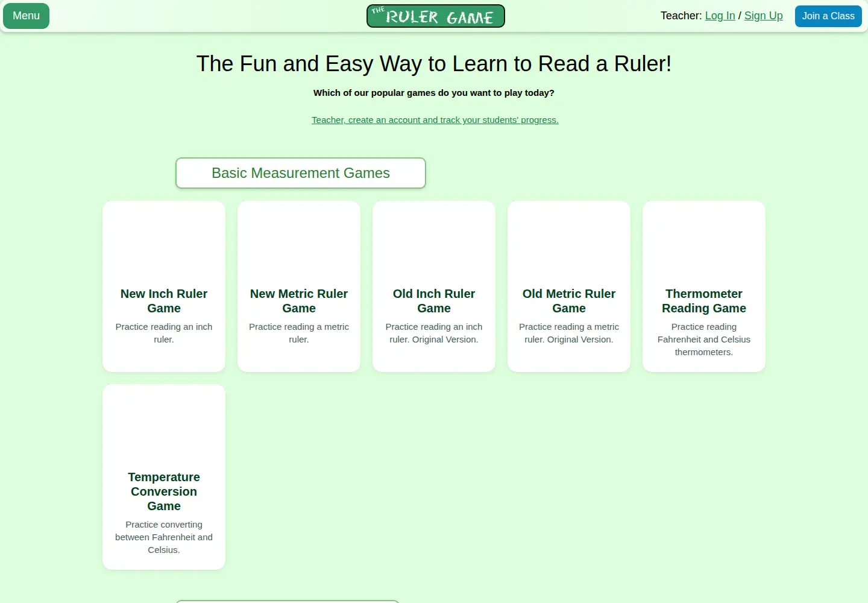This screenshot has height=603, width=868.
Task: Select the Basic Measurement Games header
Action: [301, 173]
